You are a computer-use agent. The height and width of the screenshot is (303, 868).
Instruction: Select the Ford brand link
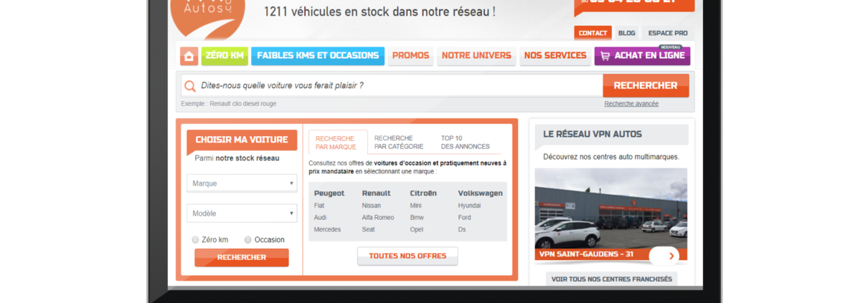[465, 218]
